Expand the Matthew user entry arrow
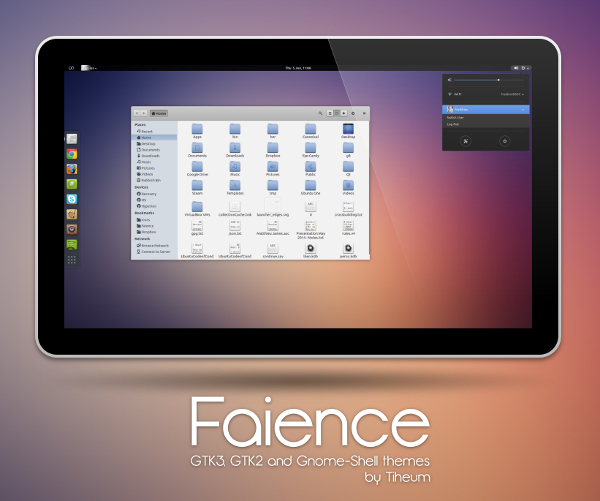The width and height of the screenshot is (600, 501). point(523,110)
